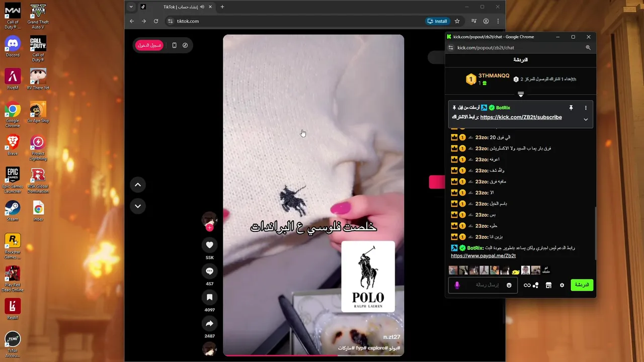Screen dimensions: 644x362
Task: Open Chrome media controls icon
Action: click(473, 21)
